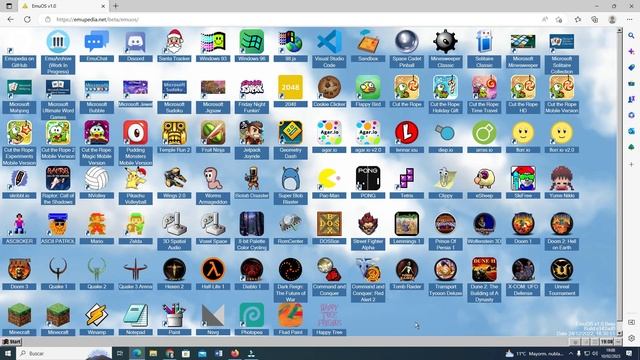The width and height of the screenshot is (640, 360).
Task: Launch Tetris icon
Action: click(x=407, y=178)
